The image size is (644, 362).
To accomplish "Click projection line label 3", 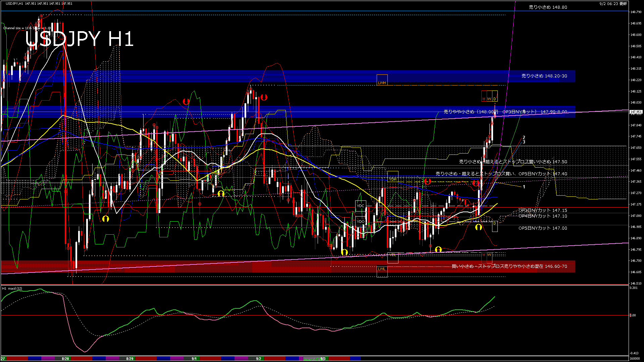I will click(524, 142).
